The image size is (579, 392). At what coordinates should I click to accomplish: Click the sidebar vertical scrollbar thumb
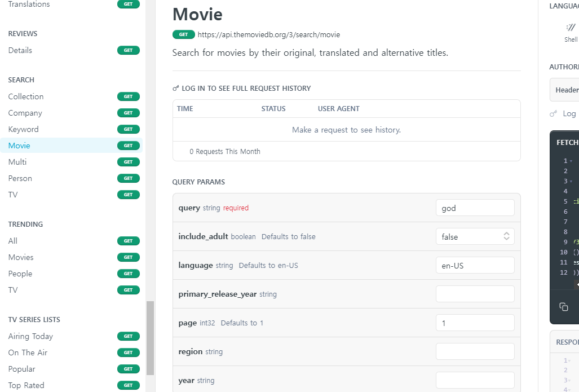point(150,338)
